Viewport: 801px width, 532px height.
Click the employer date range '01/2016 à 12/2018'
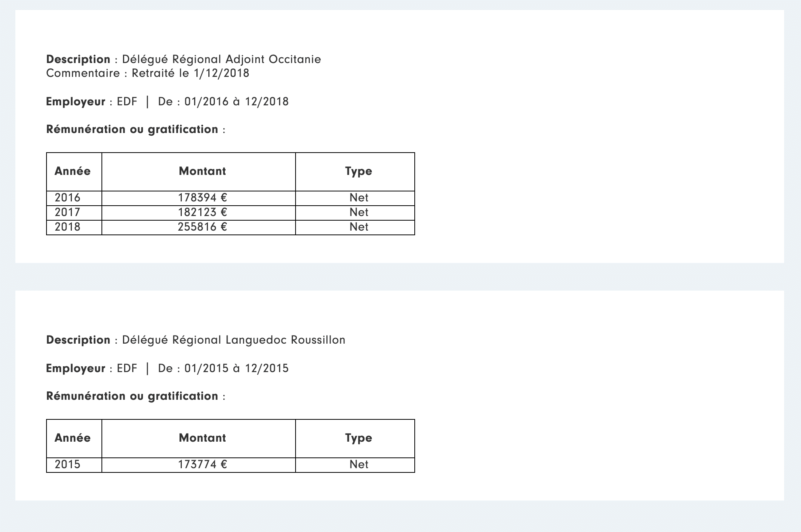tap(236, 101)
